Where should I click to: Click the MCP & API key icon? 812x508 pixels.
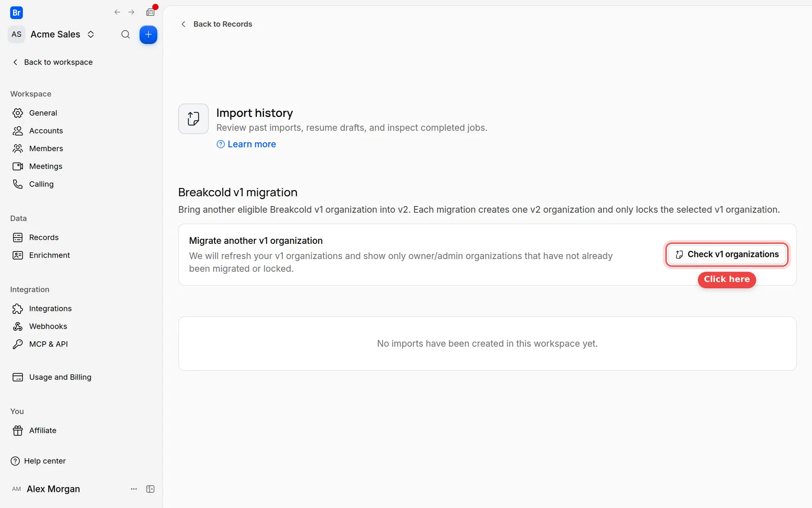(x=18, y=344)
